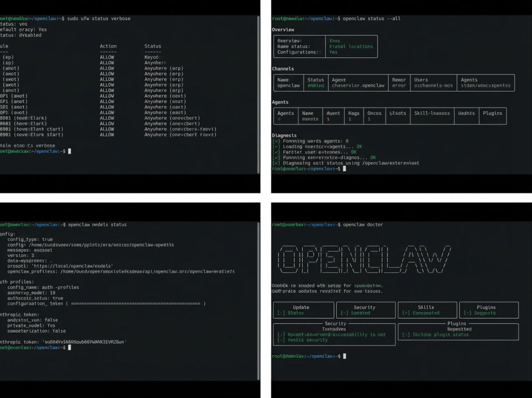
Task: Click the '8981 (hove:Elark)' rule row
Action: [x=23, y=118]
